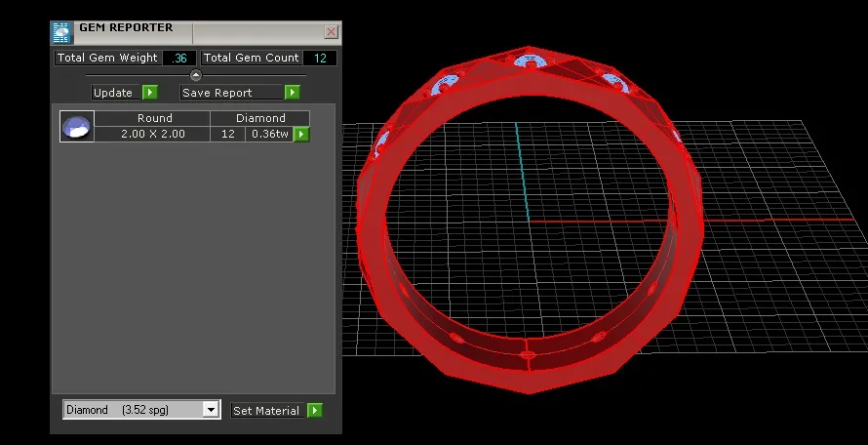Close the Gem Reporter panel

point(331,32)
